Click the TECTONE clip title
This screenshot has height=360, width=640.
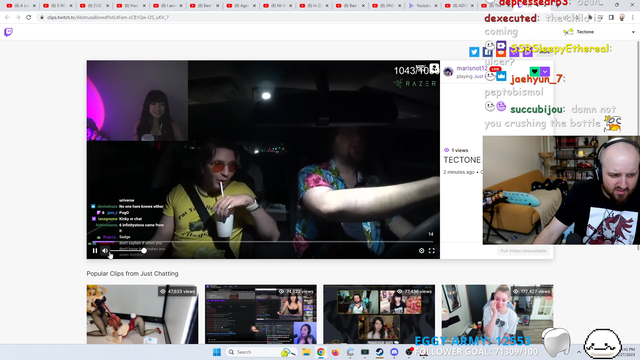click(x=462, y=160)
